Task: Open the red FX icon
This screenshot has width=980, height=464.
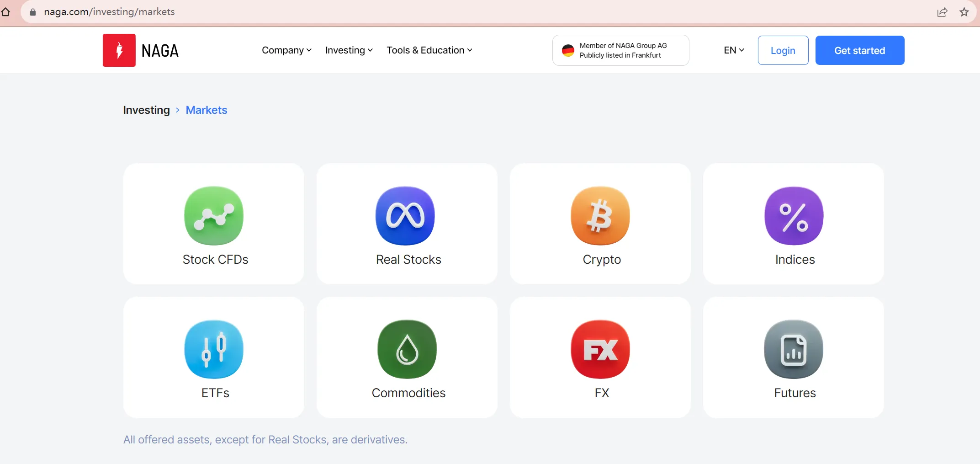Action: click(600, 349)
